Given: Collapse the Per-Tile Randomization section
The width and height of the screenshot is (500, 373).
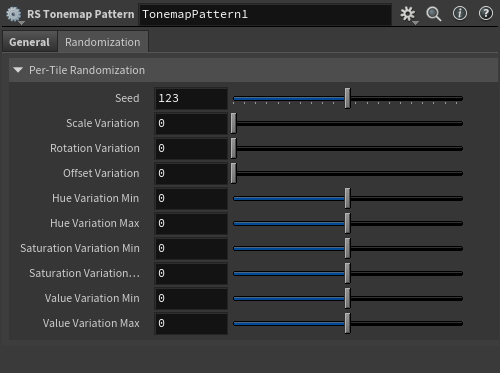Looking at the screenshot, I should (x=18, y=70).
